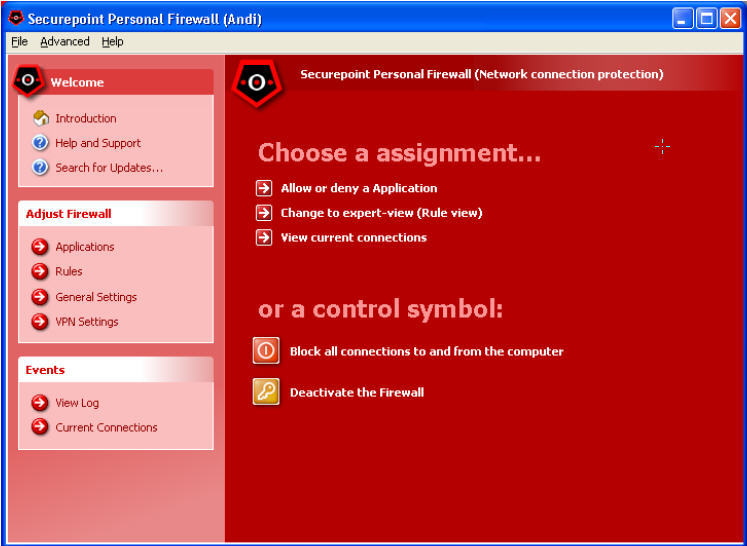Click the Events panel header
This screenshot has width=747, height=546.
click(x=45, y=370)
